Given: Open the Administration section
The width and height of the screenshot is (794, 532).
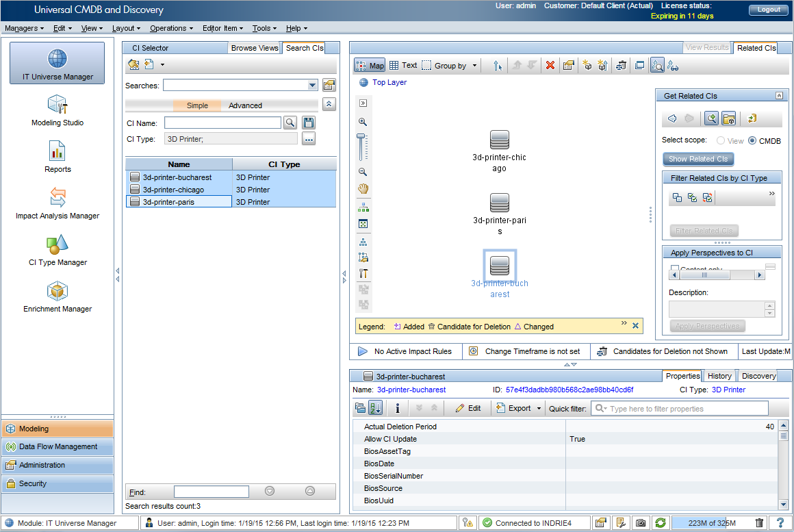Looking at the screenshot, I should (57, 465).
